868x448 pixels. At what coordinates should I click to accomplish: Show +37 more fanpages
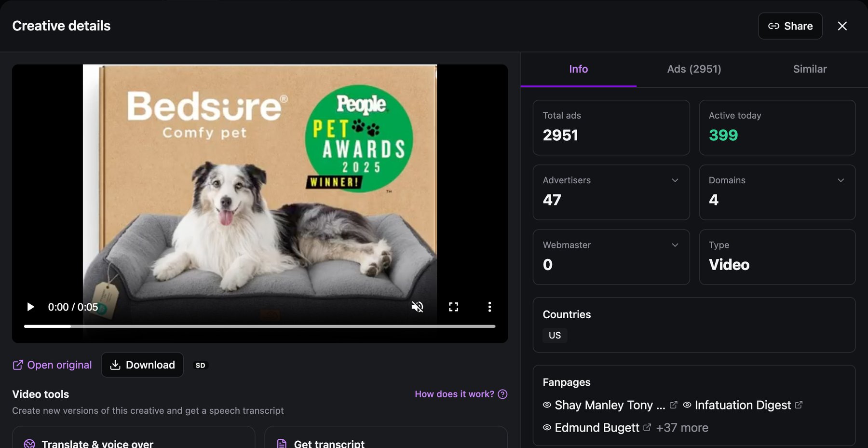click(682, 428)
